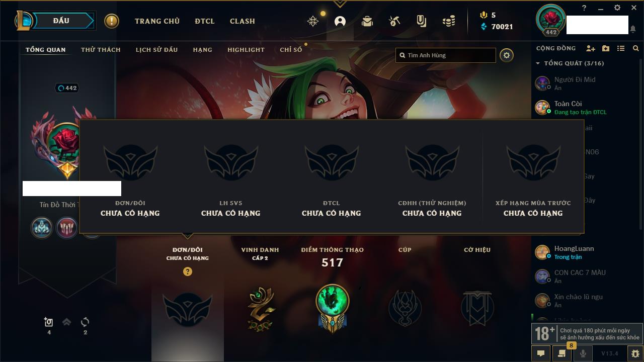644x362 pixels.
Task: Go to the CLASH page
Action: (243, 21)
